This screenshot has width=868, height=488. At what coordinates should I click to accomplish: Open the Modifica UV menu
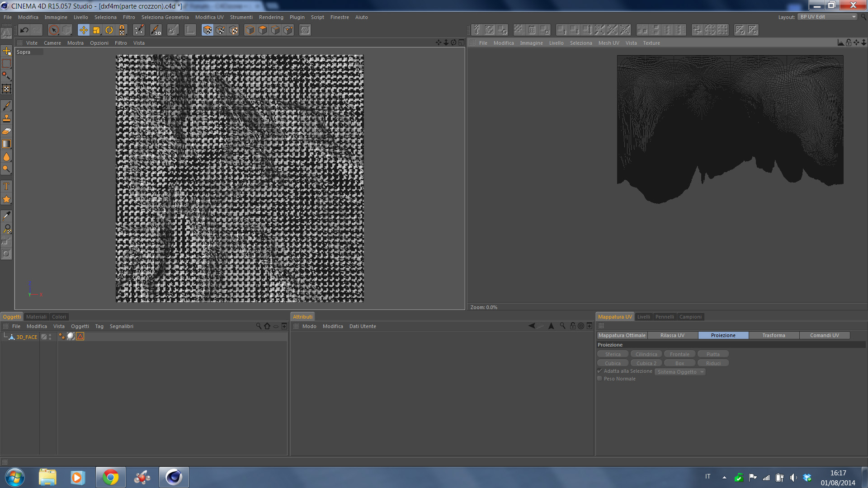pos(209,17)
